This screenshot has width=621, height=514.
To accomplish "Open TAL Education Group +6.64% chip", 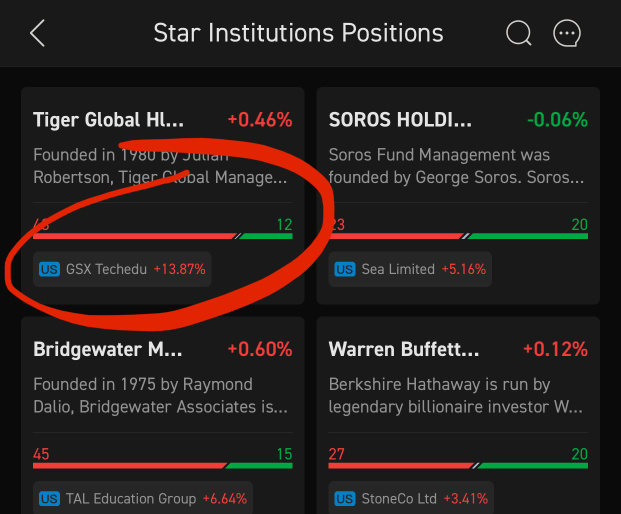I will click(143, 498).
